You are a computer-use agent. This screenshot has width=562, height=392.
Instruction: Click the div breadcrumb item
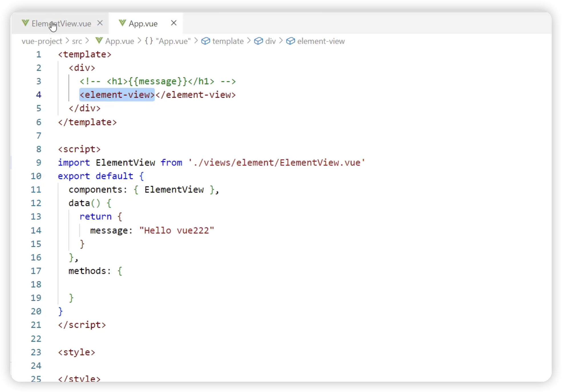pos(270,41)
